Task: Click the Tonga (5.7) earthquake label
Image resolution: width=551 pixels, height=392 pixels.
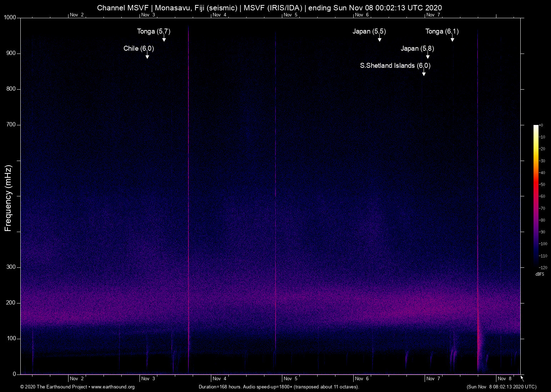Action: [153, 31]
